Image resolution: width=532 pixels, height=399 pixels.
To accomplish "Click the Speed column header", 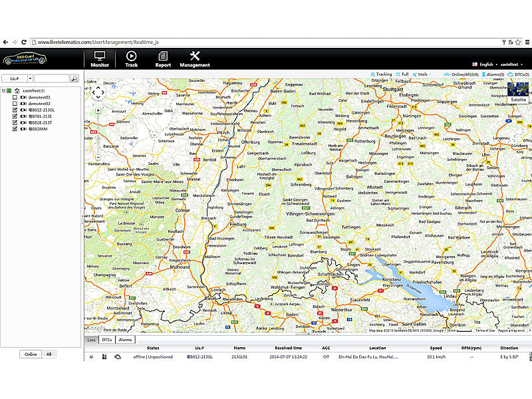I will coord(436,348).
